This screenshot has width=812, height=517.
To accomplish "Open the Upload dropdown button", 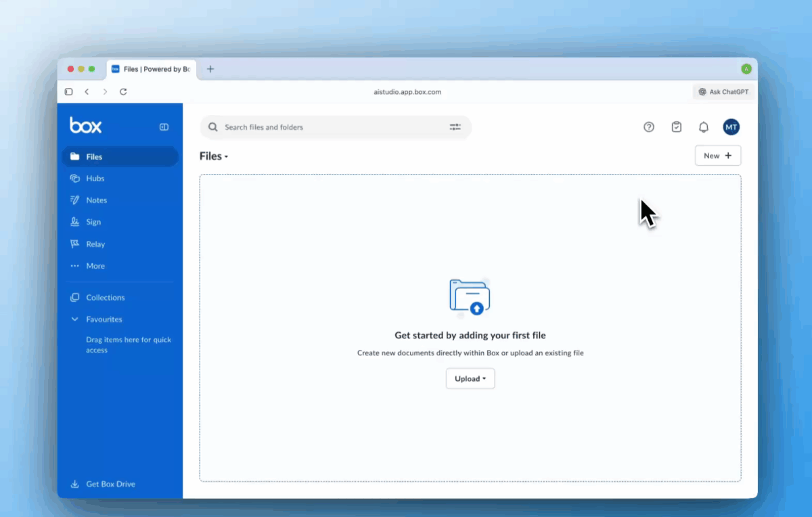I will (x=470, y=379).
